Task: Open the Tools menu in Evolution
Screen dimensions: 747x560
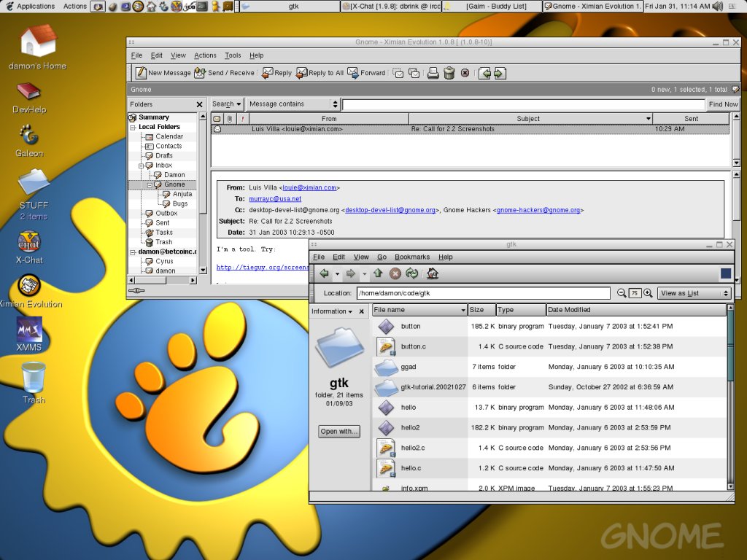Action: (x=233, y=55)
